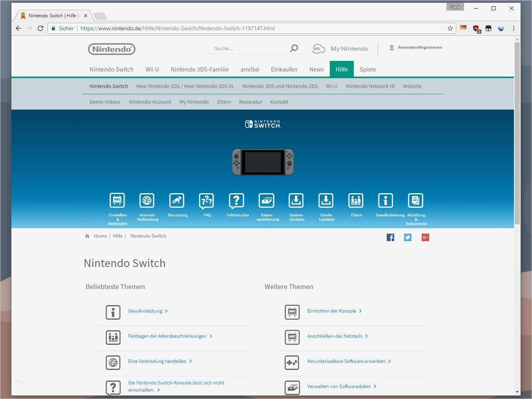Open the Internet-Verbindung globe icon

click(147, 200)
